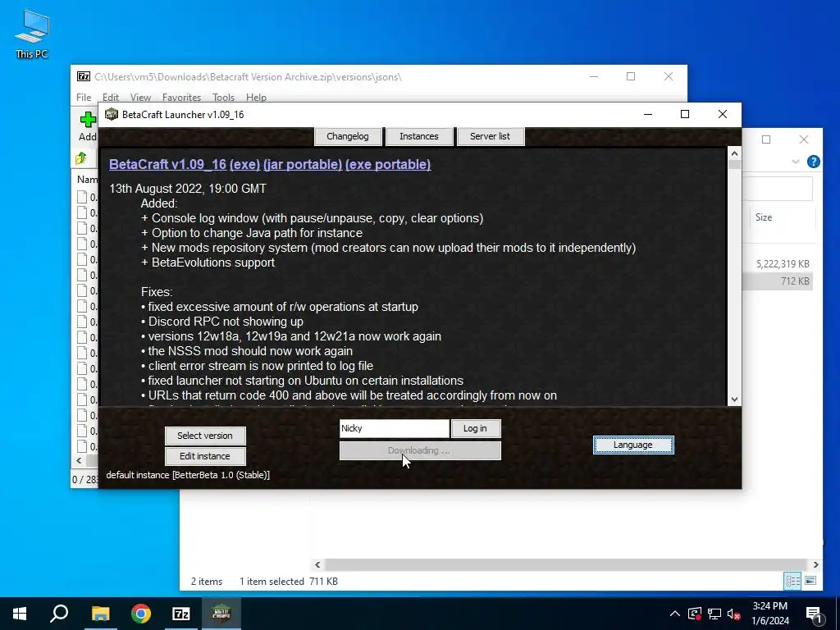The image size is (840, 630).
Task: Click the large icons view button in Explorer
Action: click(x=810, y=581)
